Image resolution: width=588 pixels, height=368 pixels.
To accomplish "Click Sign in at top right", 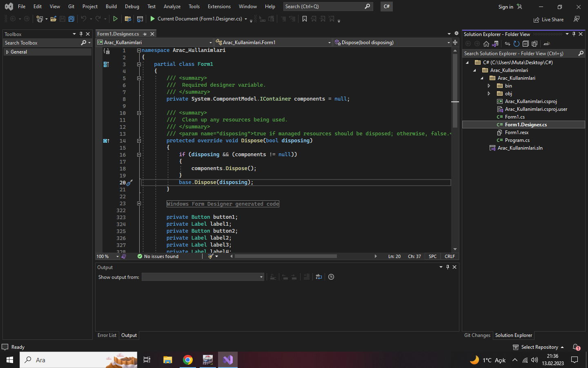I will (x=506, y=7).
